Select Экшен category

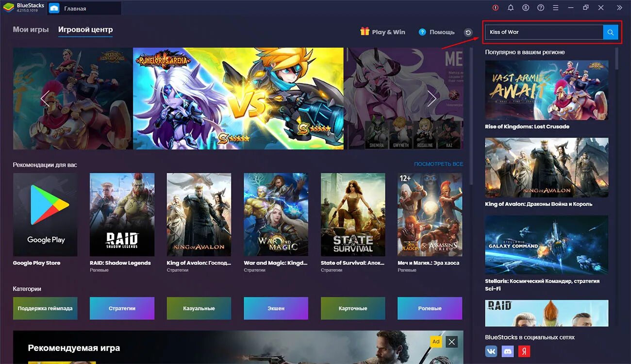(x=276, y=308)
